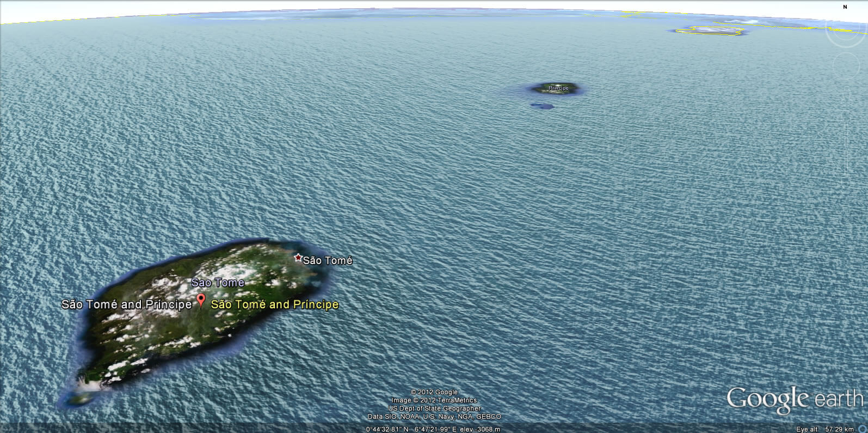Click the N compass north indicator
The image size is (868, 433).
[845, 7]
